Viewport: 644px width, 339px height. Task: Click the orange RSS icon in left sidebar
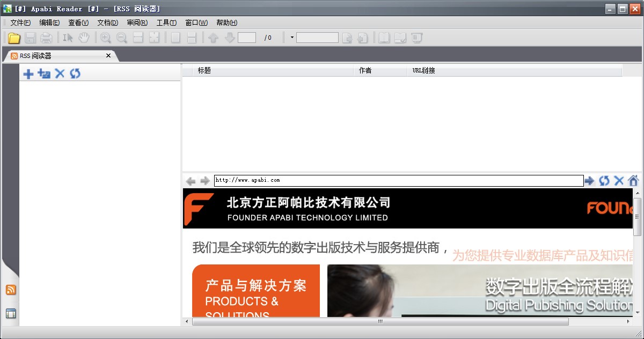click(x=11, y=290)
